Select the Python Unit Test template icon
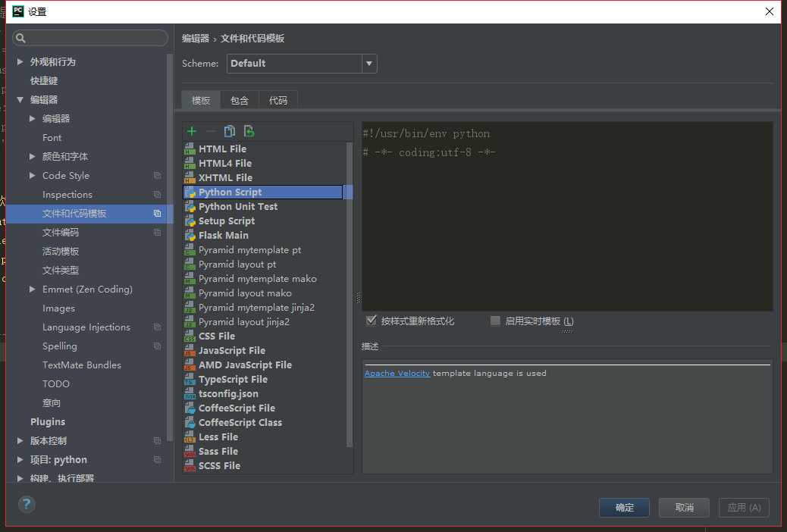This screenshot has height=532, width=787. click(x=190, y=207)
